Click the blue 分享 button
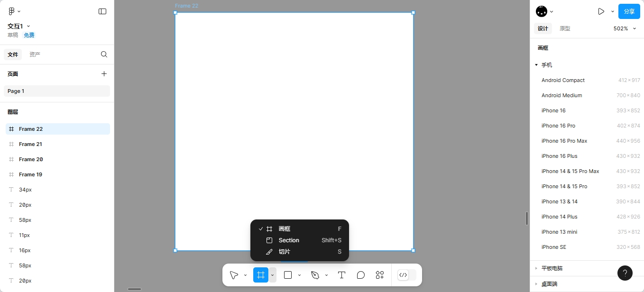This screenshot has width=644, height=292. pyautogui.click(x=629, y=11)
